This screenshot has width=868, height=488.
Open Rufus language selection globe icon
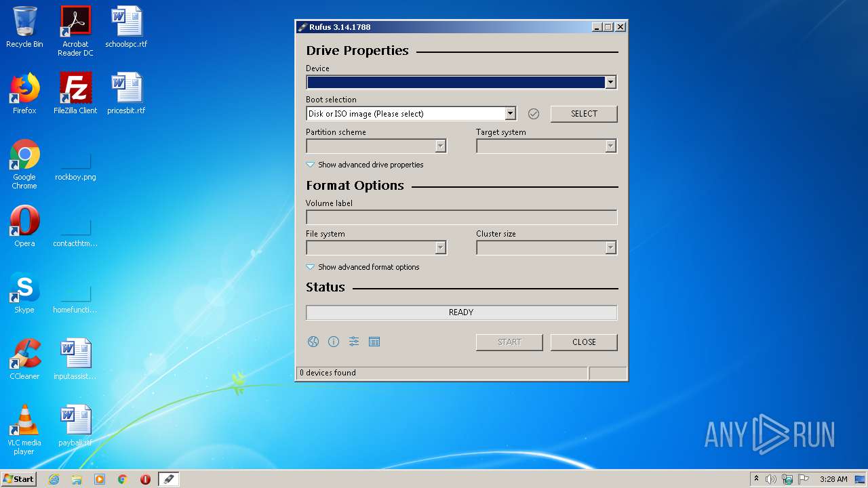[313, 342]
